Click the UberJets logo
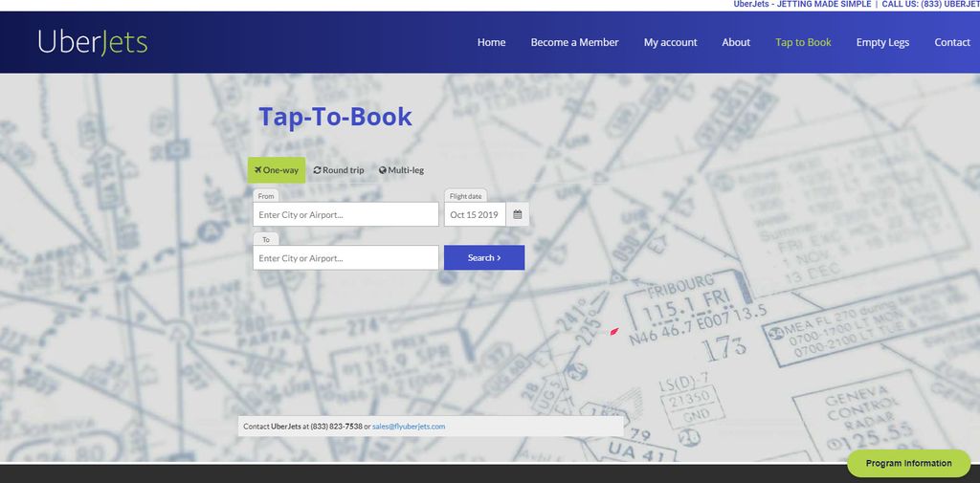Screen dimensions: 980x483 point(93,42)
